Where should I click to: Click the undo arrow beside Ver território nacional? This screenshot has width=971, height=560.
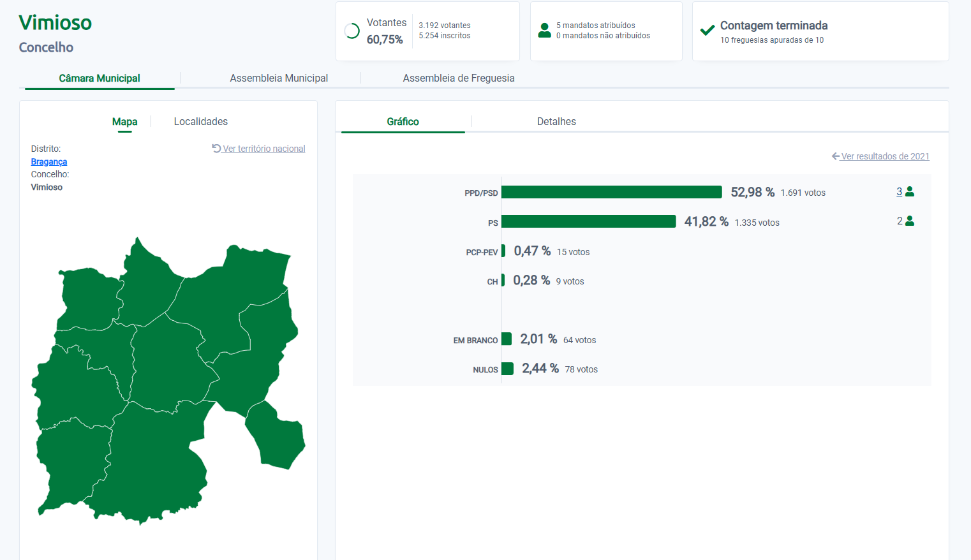(216, 149)
